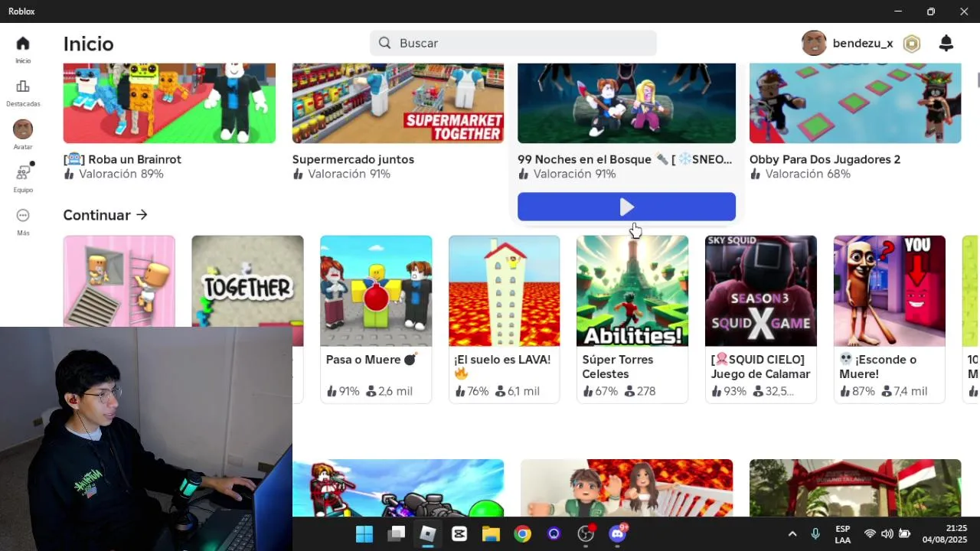Open Discord from the taskbar
This screenshot has height=551, width=980.
click(618, 533)
